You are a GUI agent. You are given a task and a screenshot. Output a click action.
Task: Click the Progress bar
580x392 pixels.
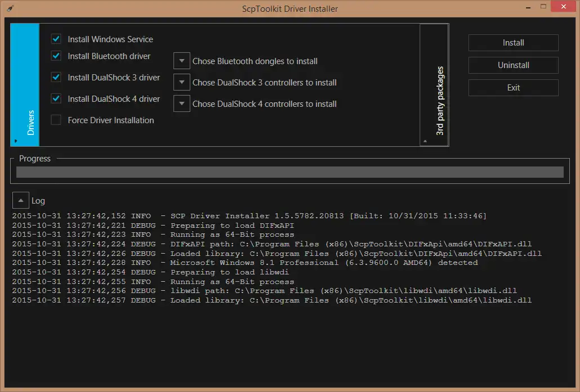[x=290, y=171]
